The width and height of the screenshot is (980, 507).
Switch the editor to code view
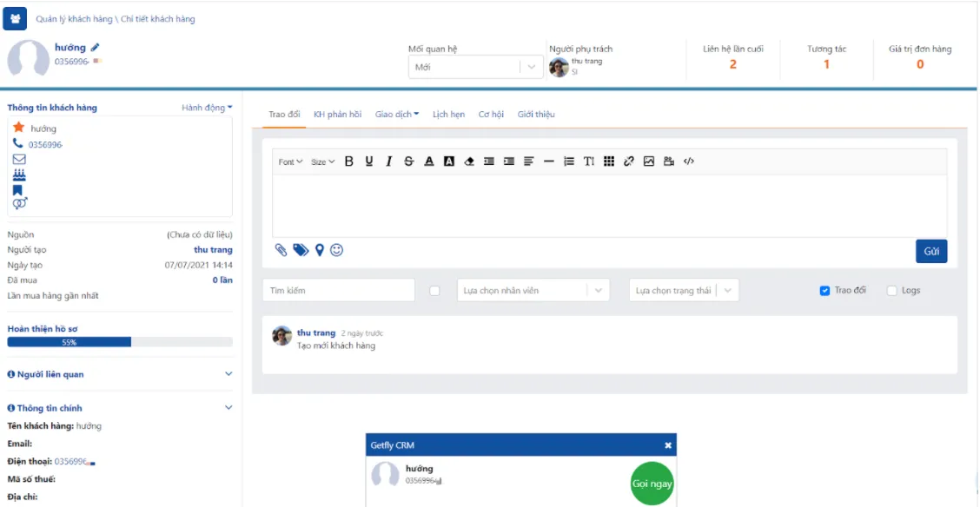pyautogui.click(x=689, y=161)
